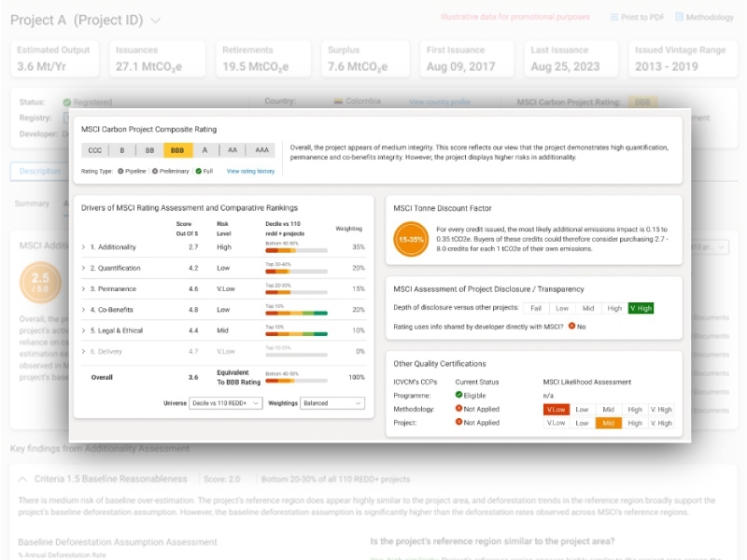The height and width of the screenshot is (560, 747).
Task: Open the Methodology icon link
Action: click(x=680, y=17)
